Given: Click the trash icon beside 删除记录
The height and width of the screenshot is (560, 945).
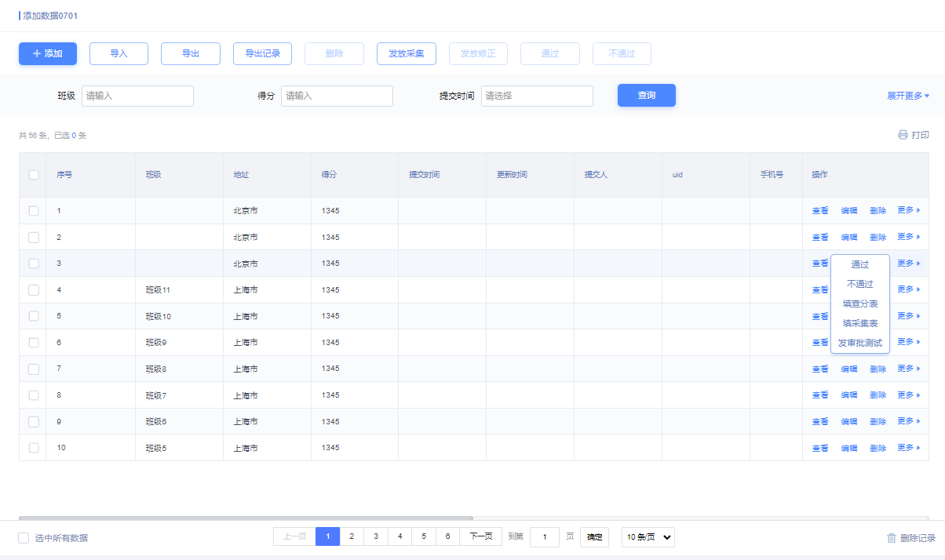Looking at the screenshot, I should pos(891,538).
